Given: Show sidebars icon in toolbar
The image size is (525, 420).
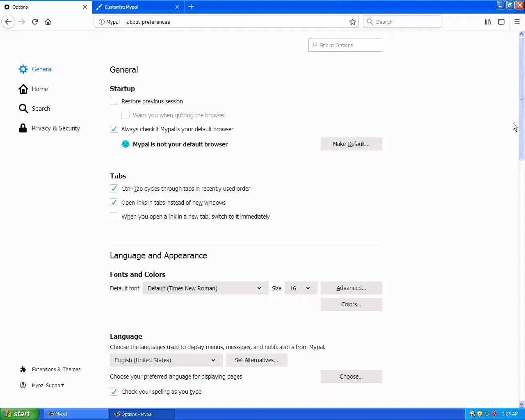Looking at the screenshot, I should click(501, 22).
